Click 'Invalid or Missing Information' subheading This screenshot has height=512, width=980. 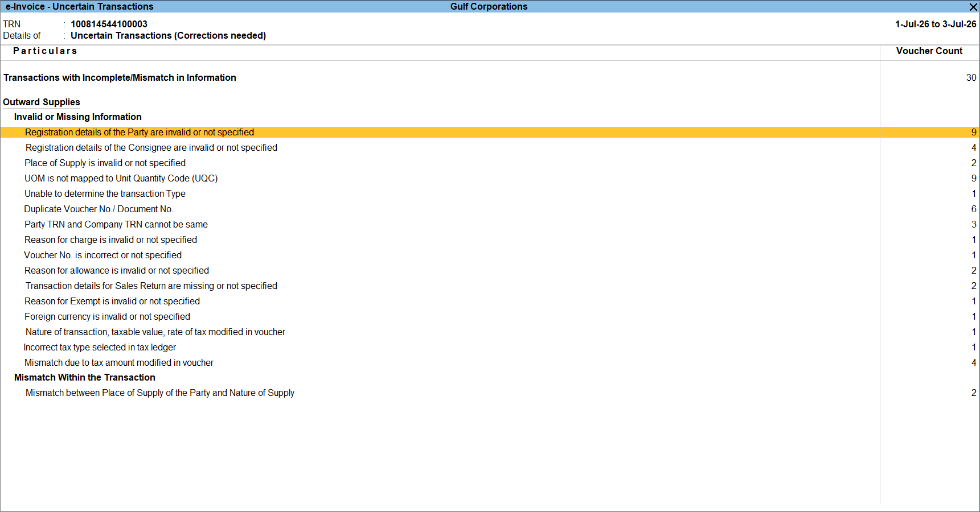[x=78, y=117]
